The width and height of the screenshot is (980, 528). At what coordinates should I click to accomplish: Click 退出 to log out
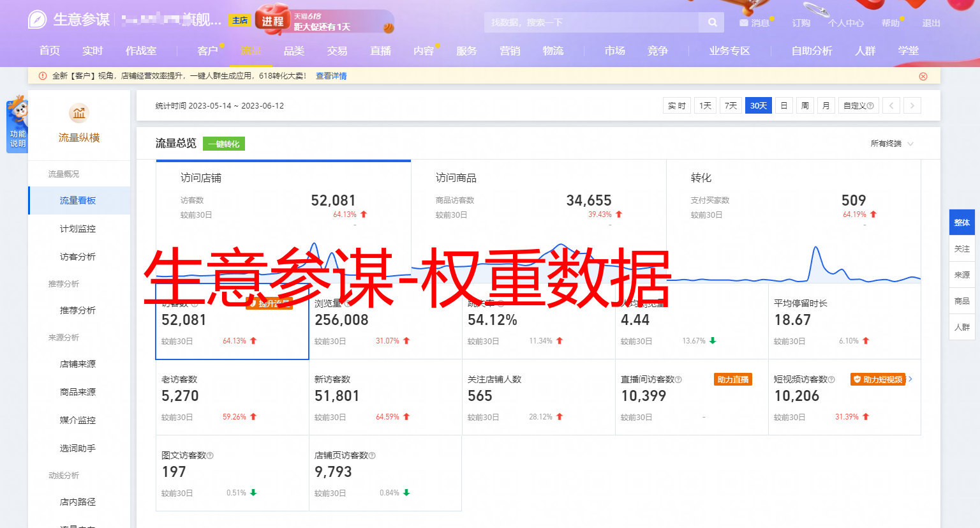(x=932, y=23)
